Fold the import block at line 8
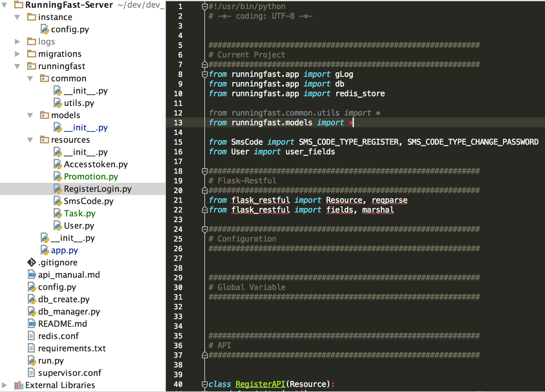This screenshot has height=392, width=545. click(x=204, y=74)
